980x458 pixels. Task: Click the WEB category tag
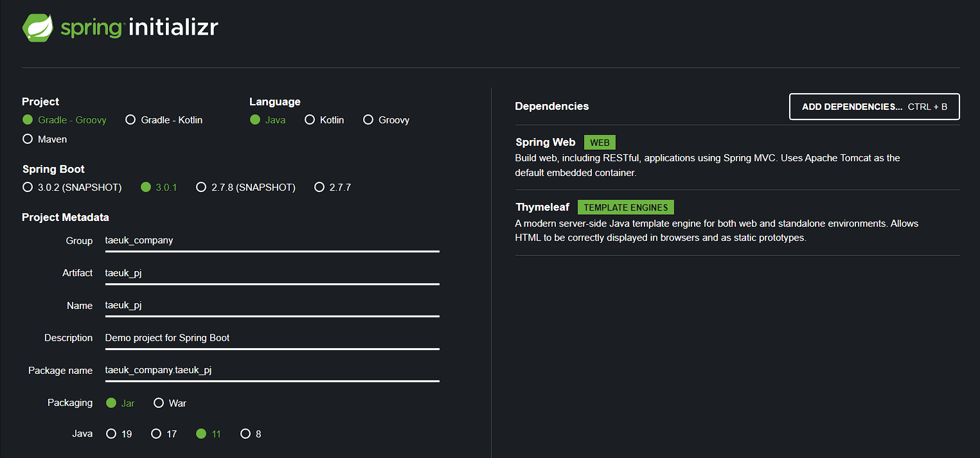(600, 143)
